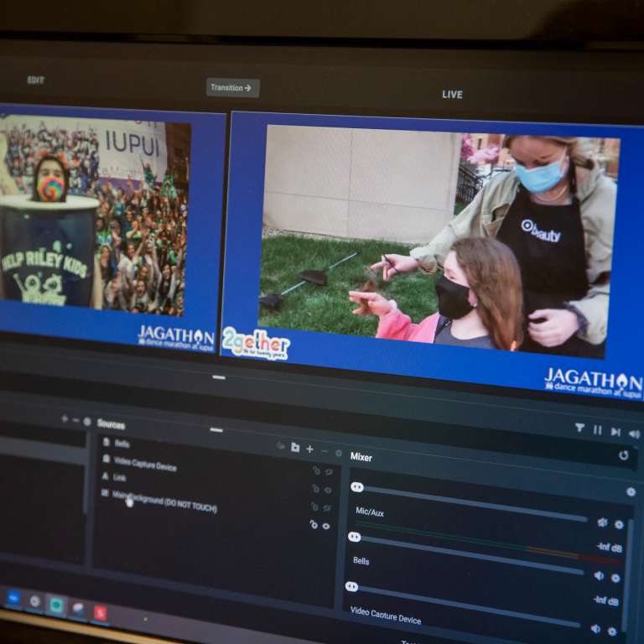
Task: Click the Bells mixer label
Action: pos(361,561)
